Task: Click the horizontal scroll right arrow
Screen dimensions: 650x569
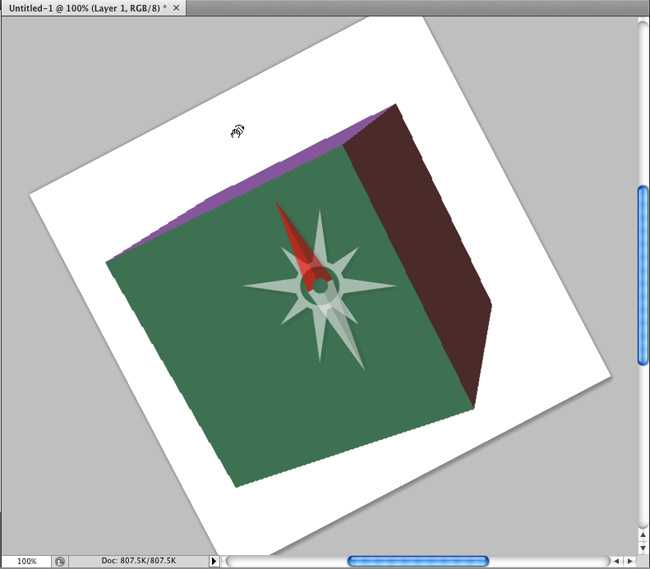Action: pos(630,562)
